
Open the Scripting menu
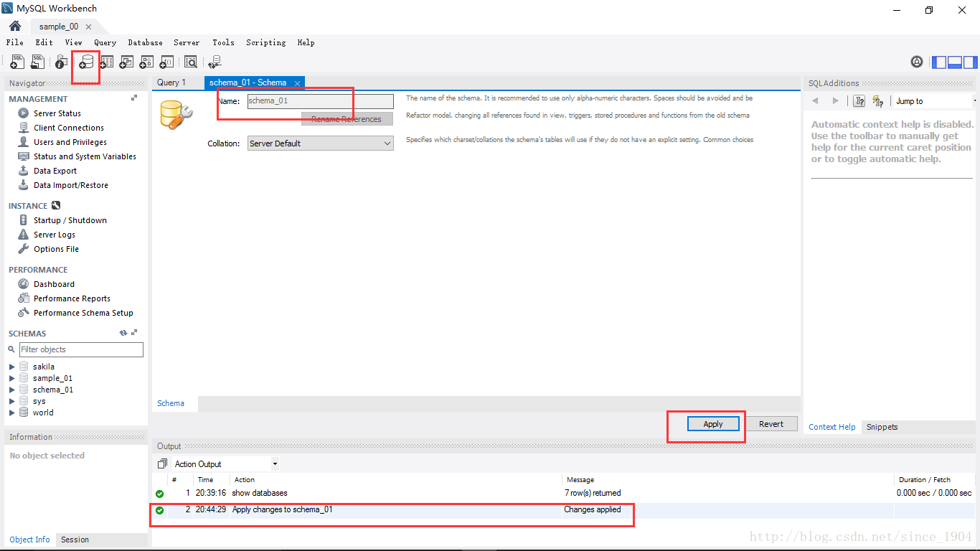[x=266, y=42]
